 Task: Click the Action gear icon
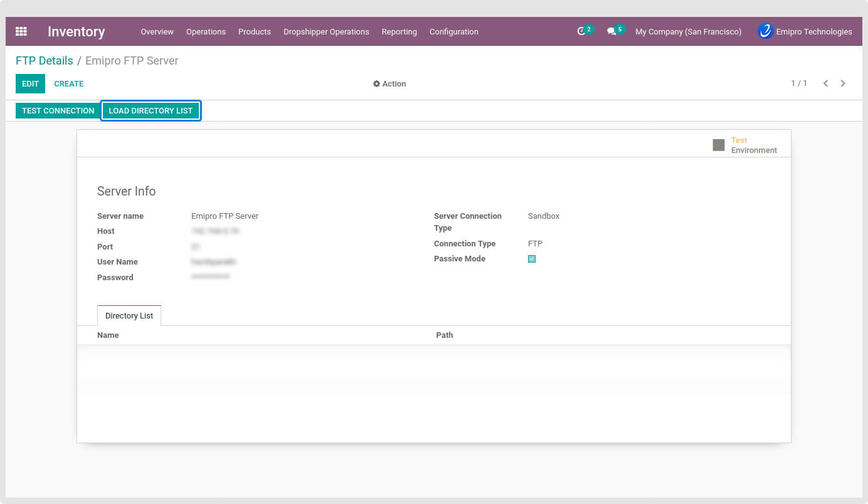pos(376,84)
